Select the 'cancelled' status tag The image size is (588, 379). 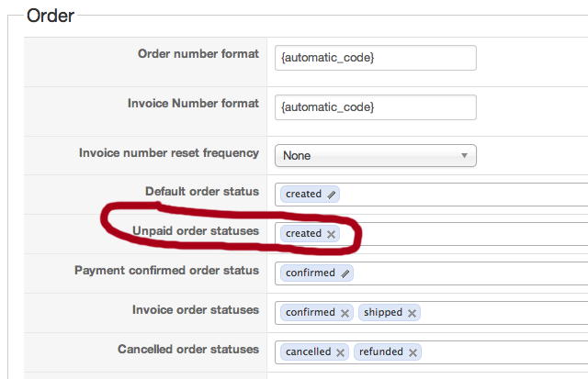tap(308, 352)
